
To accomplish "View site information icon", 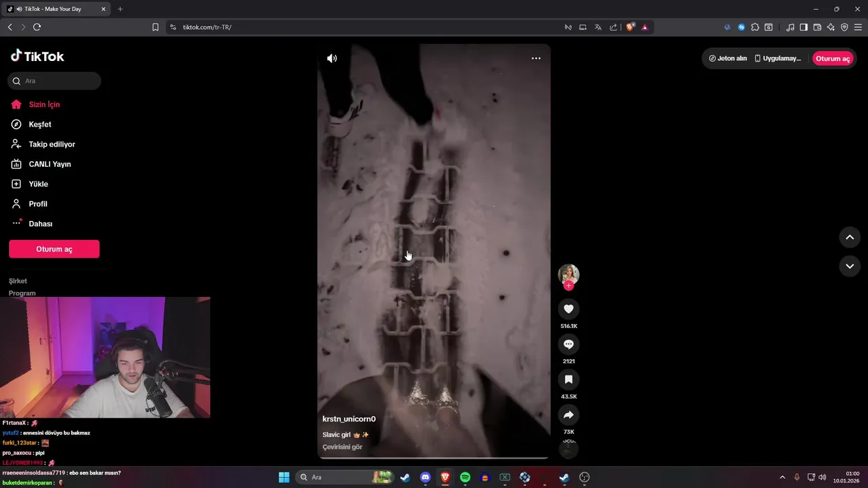I will coord(172,27).
